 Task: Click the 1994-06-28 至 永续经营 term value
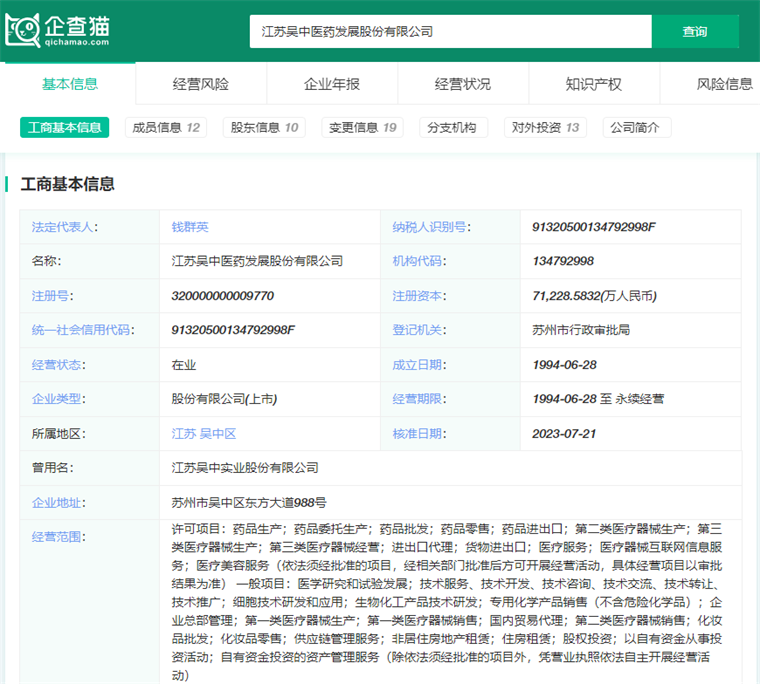pyautogui.click(x=598, y=398)
